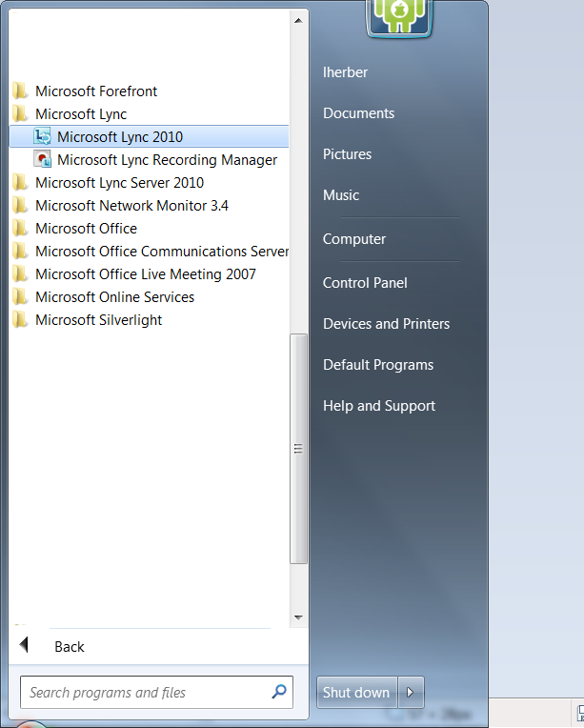Click the Microsoft Lync folder icon
The width and height of the screenshot is (584, 728).
click(20, 113)
